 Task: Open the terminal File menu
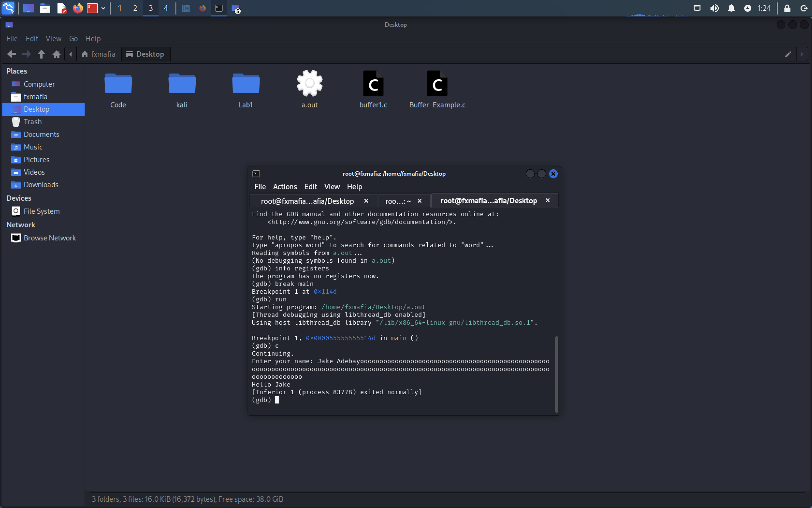260,187
